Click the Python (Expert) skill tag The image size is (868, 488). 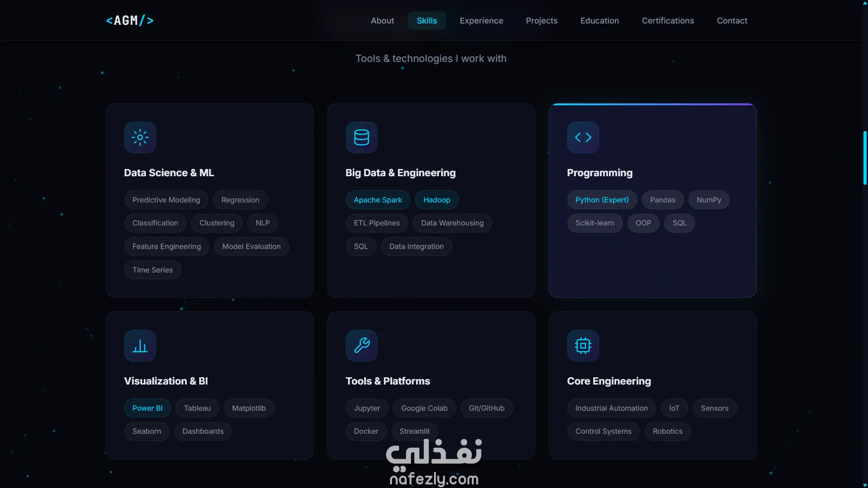pos(602,200)
